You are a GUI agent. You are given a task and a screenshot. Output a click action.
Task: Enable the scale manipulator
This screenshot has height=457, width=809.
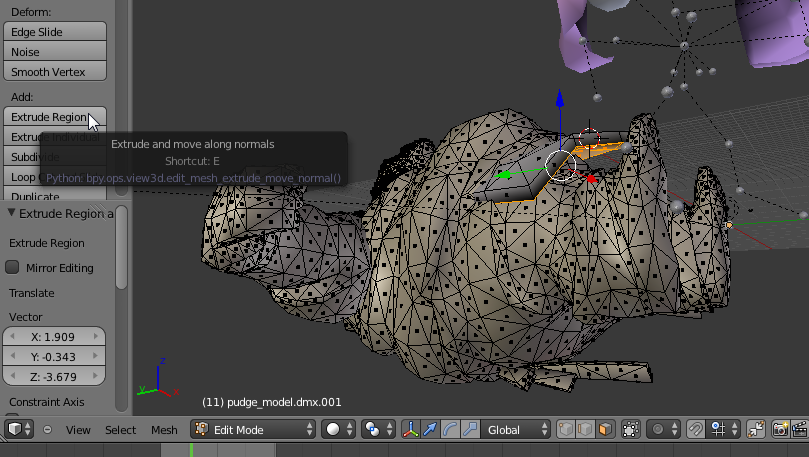point(470,429)
